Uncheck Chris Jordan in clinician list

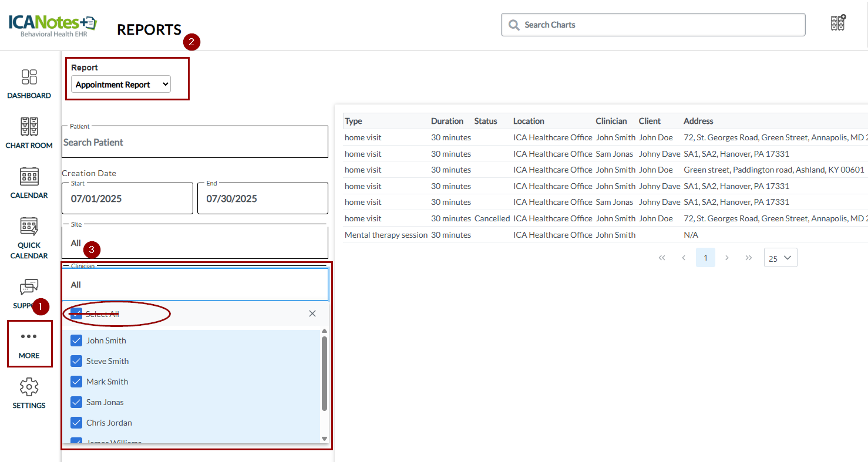pos(76,423)
